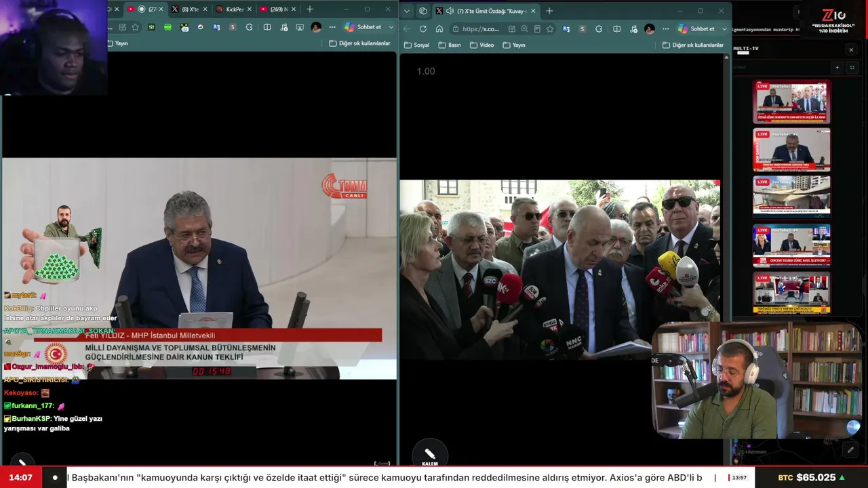This screenshot has height=488, width=868.
Task: Switch to the YouTube (27) tab in left browser
Action: tap(145, 9)
